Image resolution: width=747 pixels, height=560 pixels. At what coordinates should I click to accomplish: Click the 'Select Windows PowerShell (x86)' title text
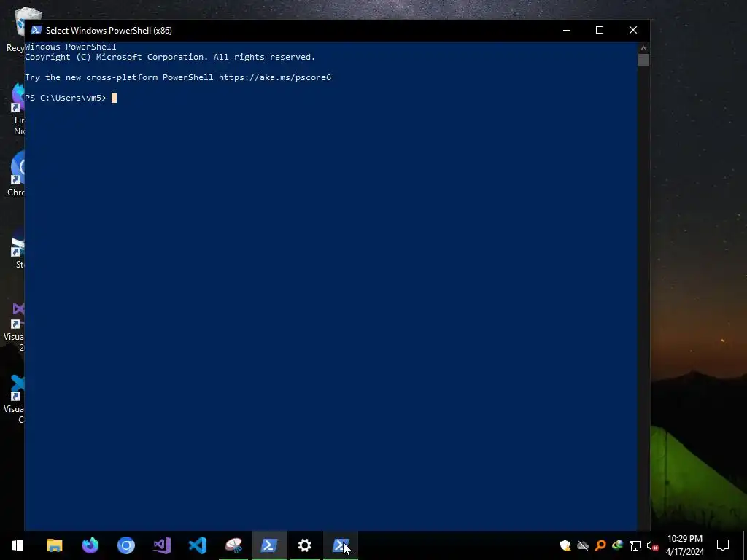(x=109, y=31)
